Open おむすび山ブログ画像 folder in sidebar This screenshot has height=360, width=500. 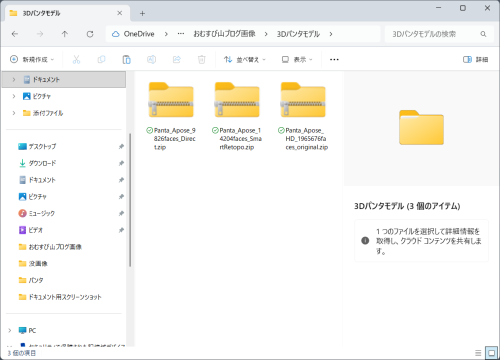point(55,247)
